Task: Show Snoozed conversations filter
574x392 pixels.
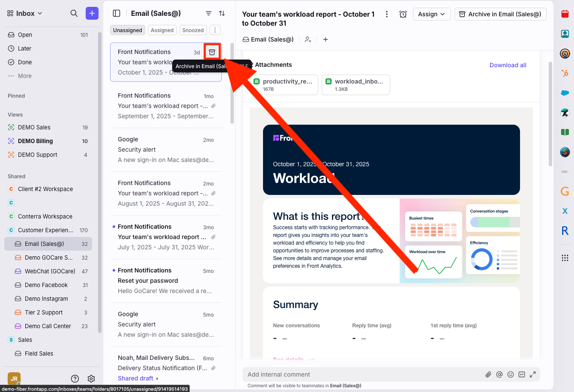Action: (x=193, y=30)
